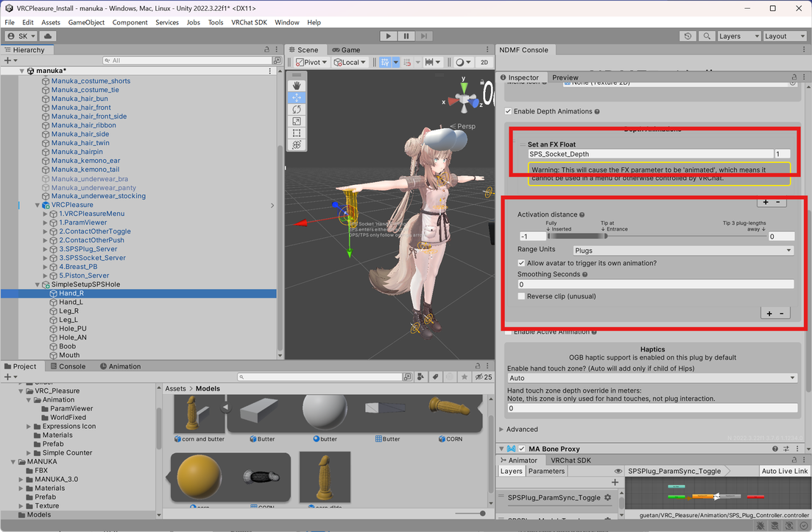The image size is (812, 532).
Task: Click the favorites star icon in Project
Action: point(465,377)
